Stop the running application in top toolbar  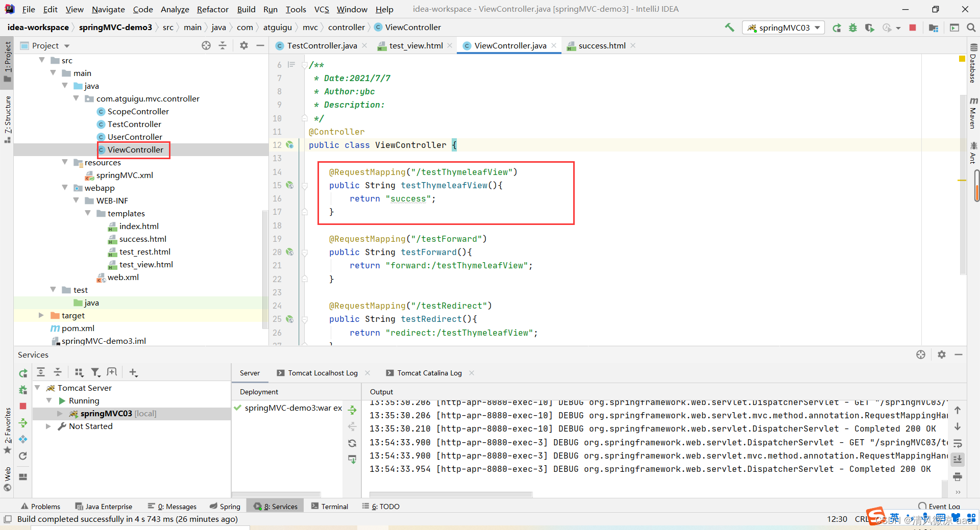[913, 28]
